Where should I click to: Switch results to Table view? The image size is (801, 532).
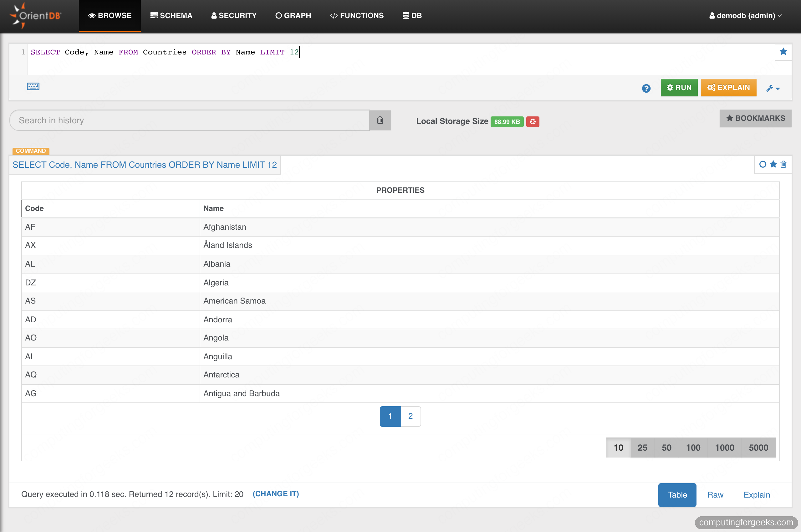point(677,495)
